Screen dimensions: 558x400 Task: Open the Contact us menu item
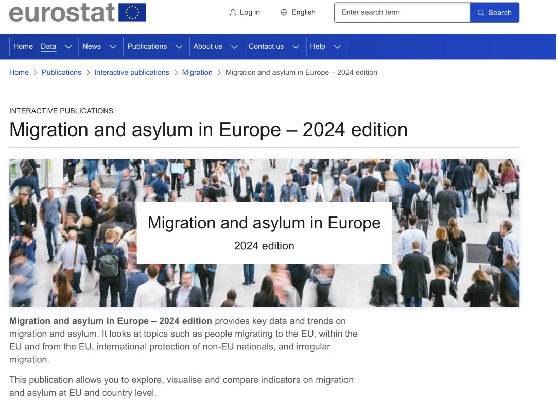pyautogui.click(x=266, y=47)
